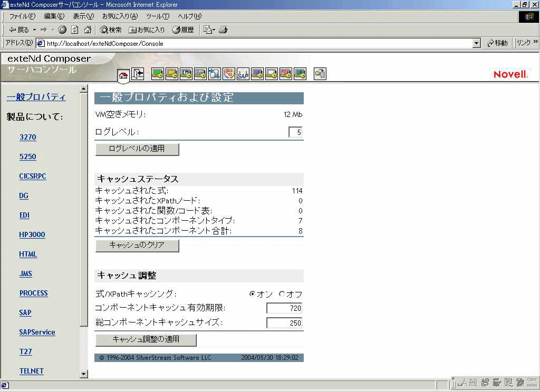540x392 pixels.
Task: Select the オフ radio for XPath caching
Action: 282,294
